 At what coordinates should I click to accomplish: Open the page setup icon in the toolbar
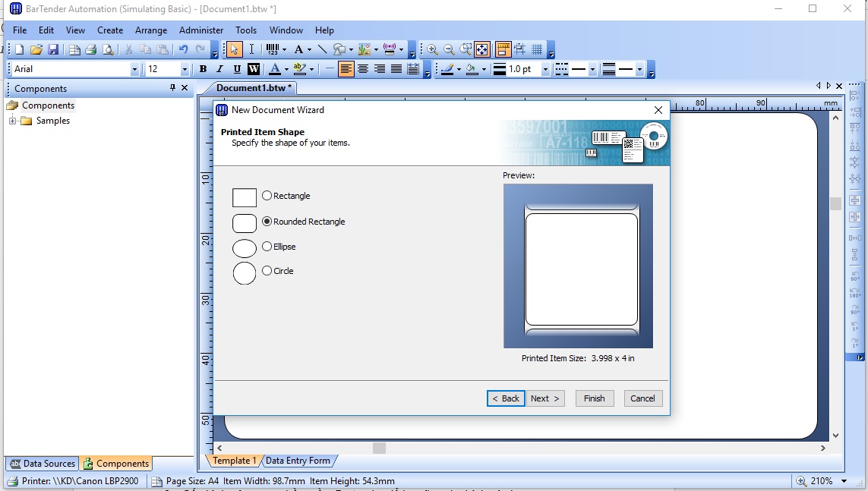click(x=74, y=50)
